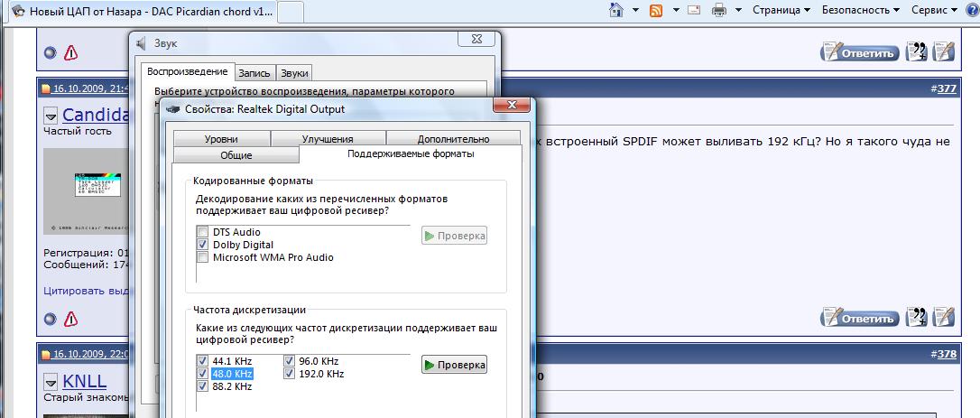The height and width of the screenshot is (418, 980).
Task: Select the Воспроизведение tab
Action: pos(188,72)
